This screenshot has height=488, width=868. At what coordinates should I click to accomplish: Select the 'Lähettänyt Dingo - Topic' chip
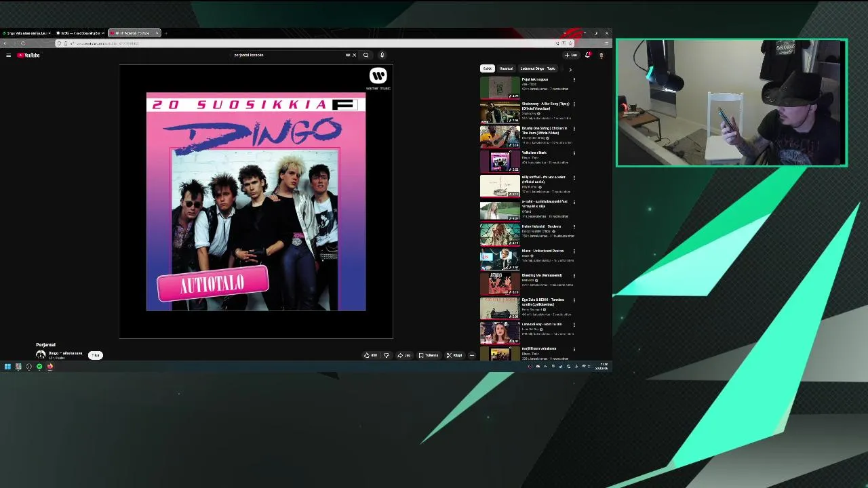pos(538,68)
